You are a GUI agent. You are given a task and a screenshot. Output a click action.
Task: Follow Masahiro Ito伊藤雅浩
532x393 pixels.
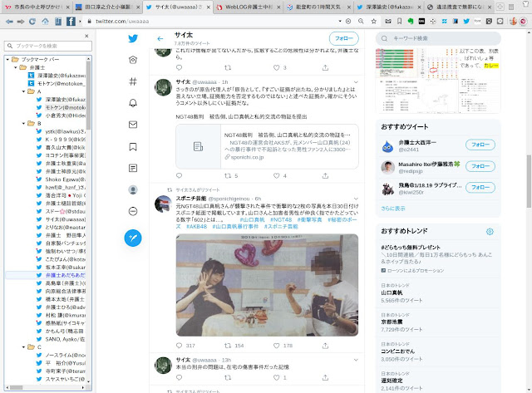pyautogui.click(x=480, y=166)
